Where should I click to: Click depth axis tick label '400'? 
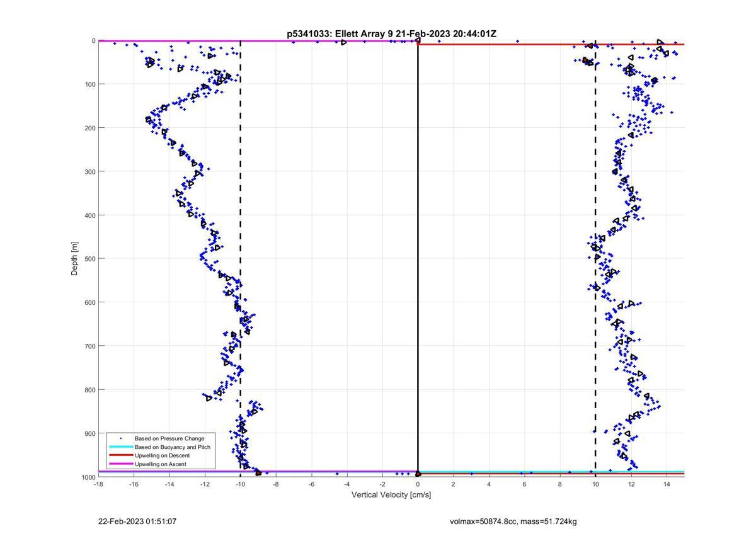pos(89,215)
